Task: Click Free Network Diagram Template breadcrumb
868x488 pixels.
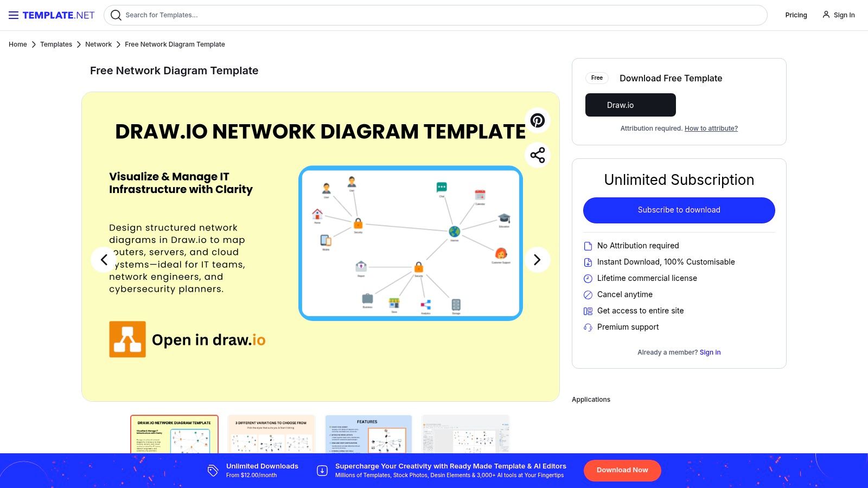Action: click(175, 44)
